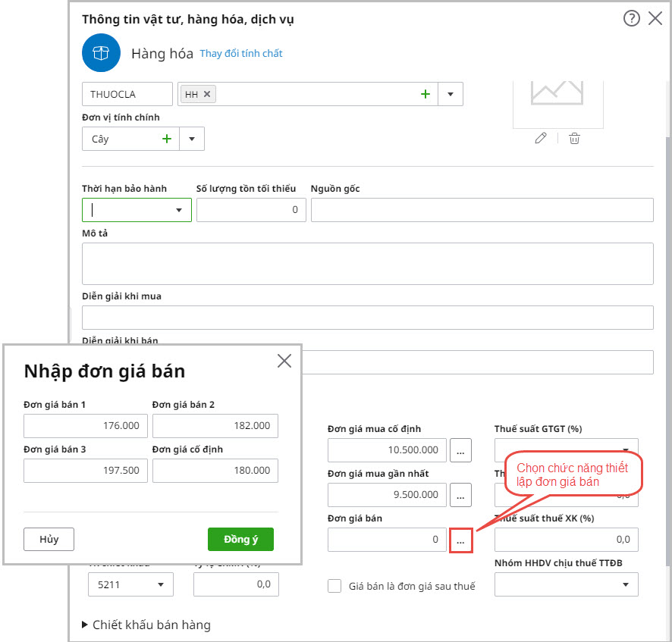Click the pencil edit image icon
The image size is (672, 642).
(x=541, y=138)
